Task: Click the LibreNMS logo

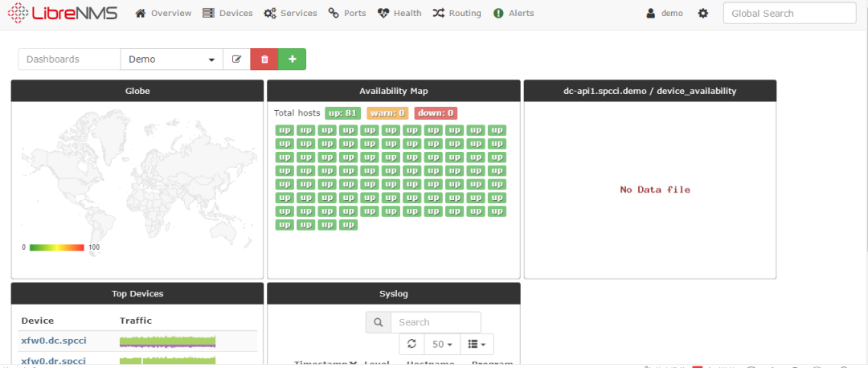Action: tap(63, 14)
